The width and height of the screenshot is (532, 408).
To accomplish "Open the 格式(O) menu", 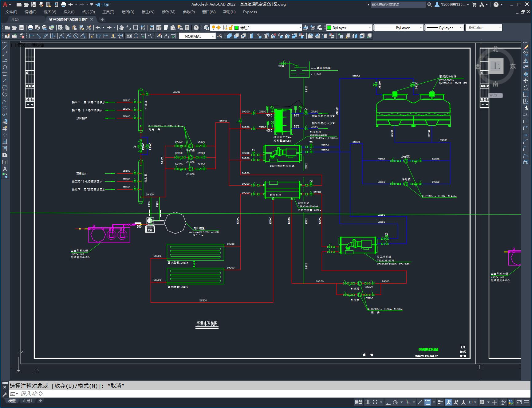I will pyautogui.click(x=89, y=12).
